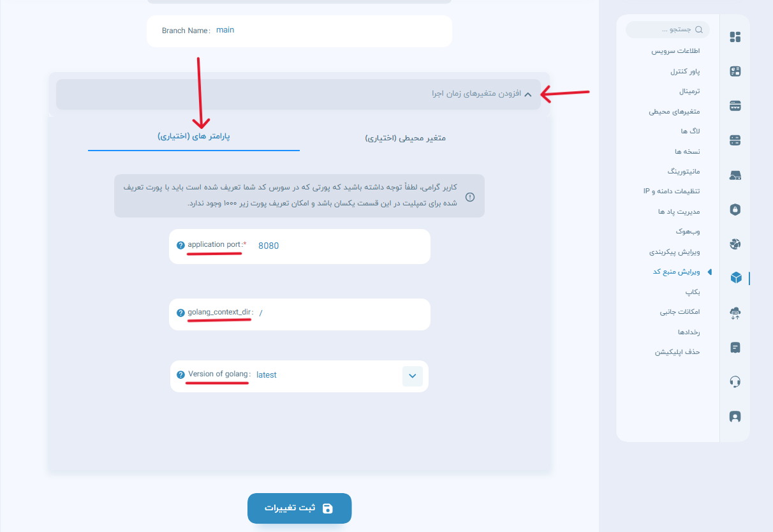773x532 pixels.
Task: Click the globe icon in sidebar
Action: click(x=735, y=244)
